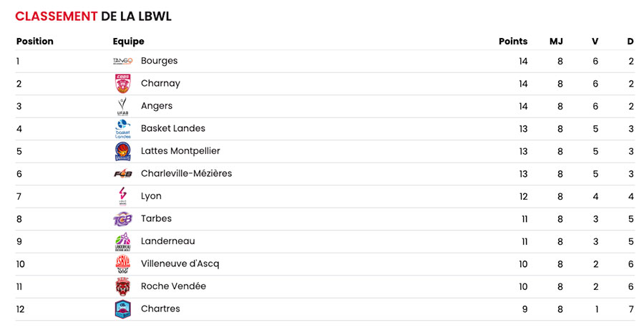The image size is (644, 335).
Task: Click the Chartres shield logo
Action: tap(123, 309)
